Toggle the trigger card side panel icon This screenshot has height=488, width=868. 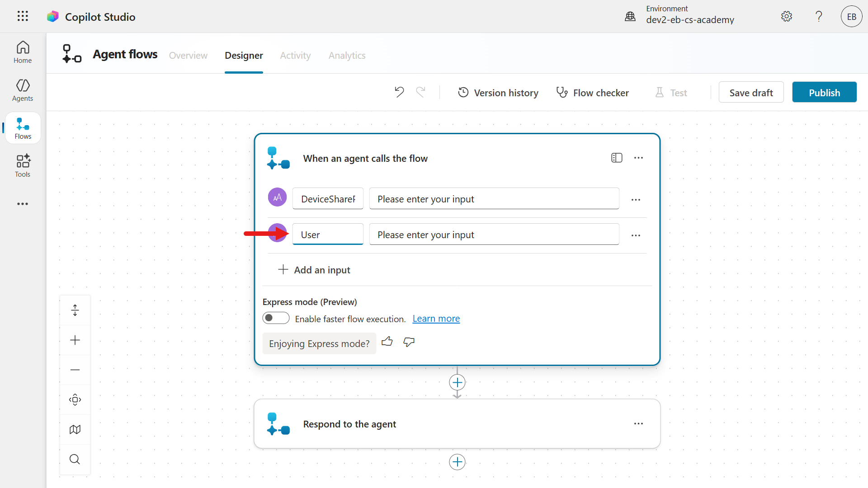coord(617,158)
